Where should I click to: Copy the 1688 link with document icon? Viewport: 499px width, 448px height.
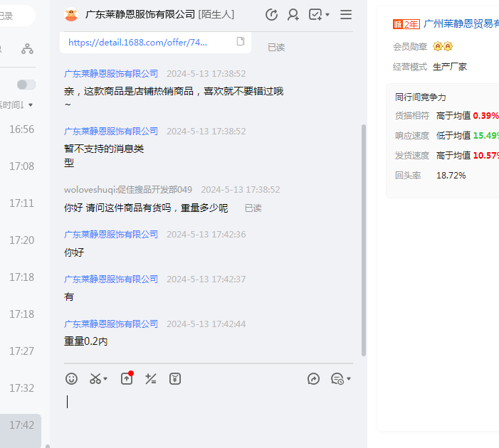click(241, 41)
